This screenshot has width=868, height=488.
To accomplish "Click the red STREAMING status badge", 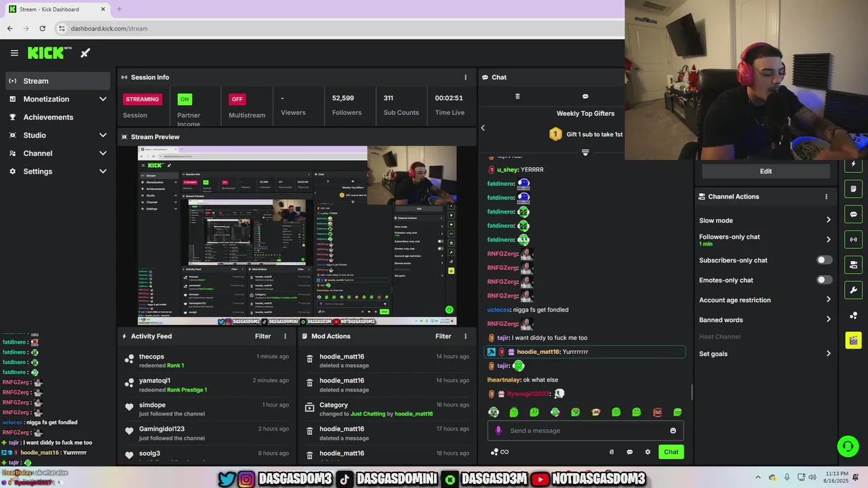I will tap(142, 99).
